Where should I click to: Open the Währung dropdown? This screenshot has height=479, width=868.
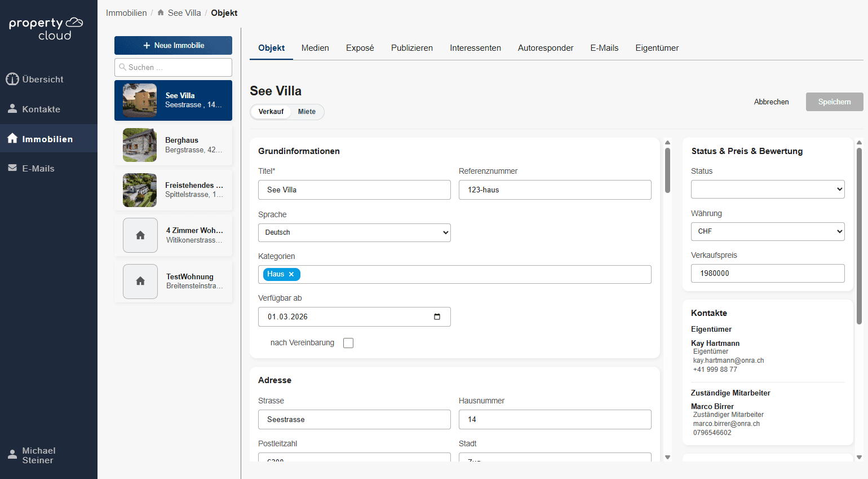pyautogui.click(x=768, y=231)
